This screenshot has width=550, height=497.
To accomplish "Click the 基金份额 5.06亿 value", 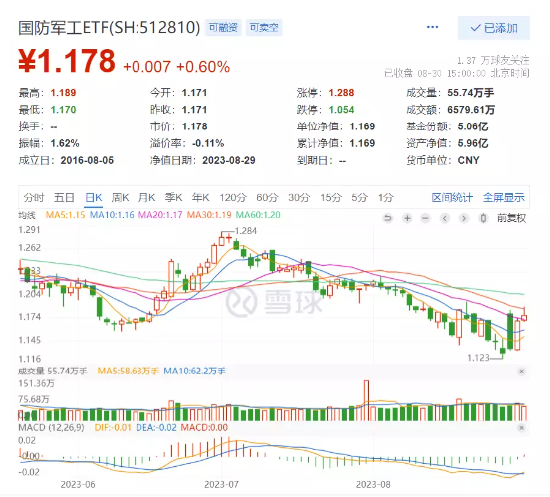I will tap(473, 126).
